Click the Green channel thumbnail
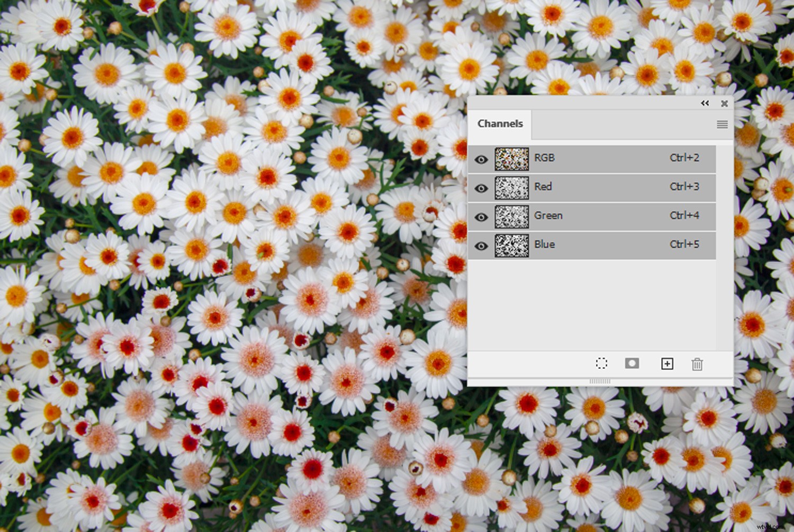 point(512,217)
